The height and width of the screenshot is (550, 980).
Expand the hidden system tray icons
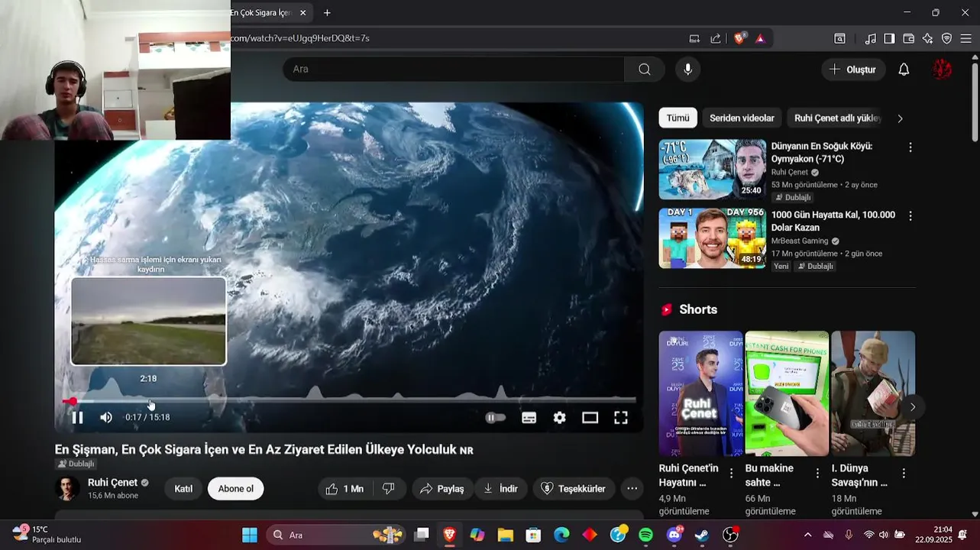click(x=807, y=535)
